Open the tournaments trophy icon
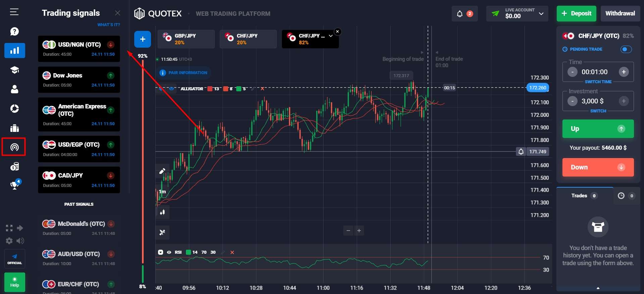This screenshot has width=644, height=294. (x=14, y=185)
